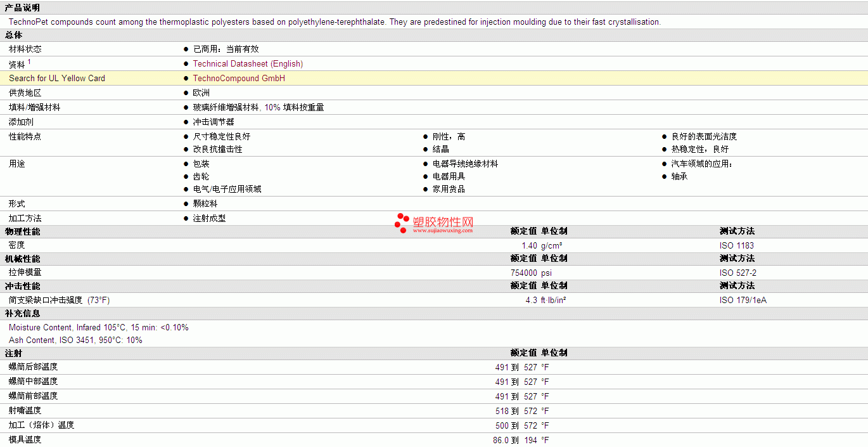Select the density value 1.40

pyautogui.click(x=529, y=245)
